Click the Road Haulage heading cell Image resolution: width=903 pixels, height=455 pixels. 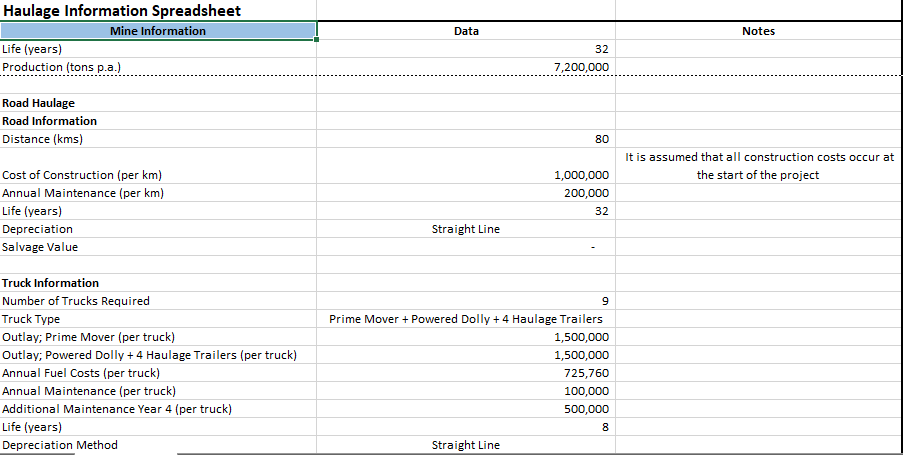38,103
